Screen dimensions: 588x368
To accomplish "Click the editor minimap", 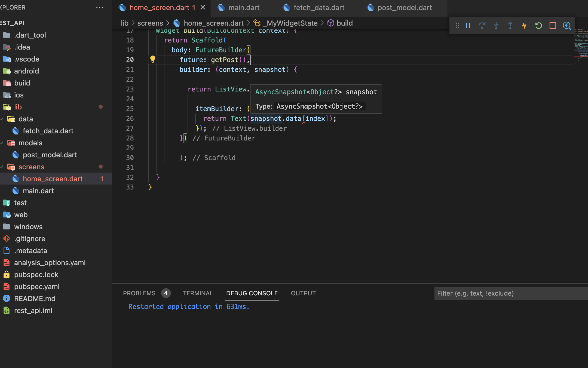I will pyautogui.click(x=580, y=46).
